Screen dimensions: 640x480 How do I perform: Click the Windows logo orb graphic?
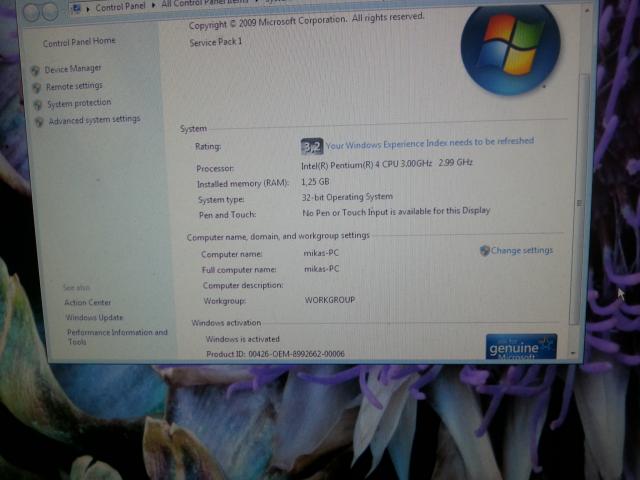pyautogui.click(x=508, y=49)
